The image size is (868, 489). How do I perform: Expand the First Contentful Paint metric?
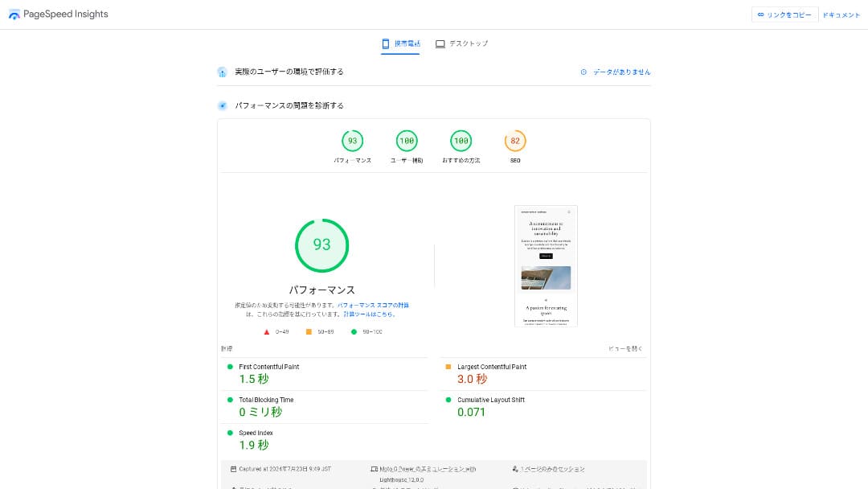[269, 367]
